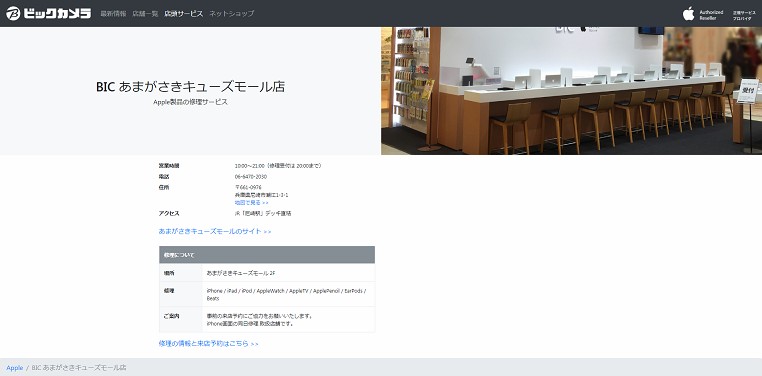The width and height of the screenshot is (762, 376).
Task: Open the 地図で見る map link
Action: (251, 203)
